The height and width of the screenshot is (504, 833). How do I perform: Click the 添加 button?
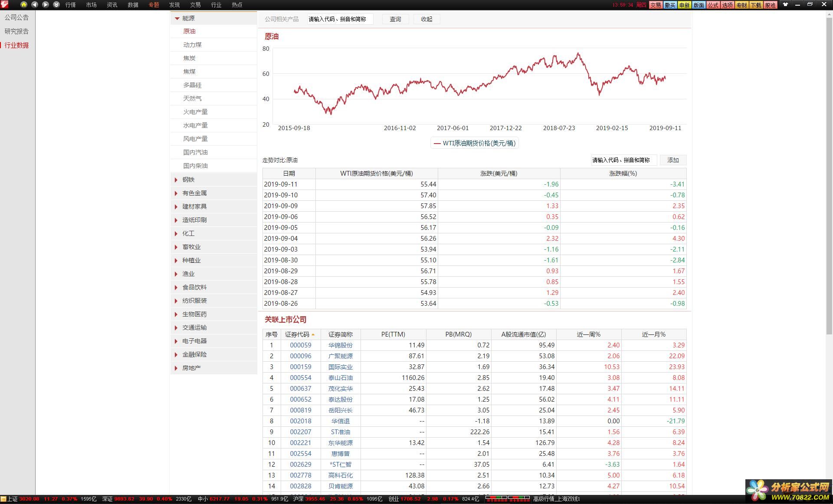673,160
